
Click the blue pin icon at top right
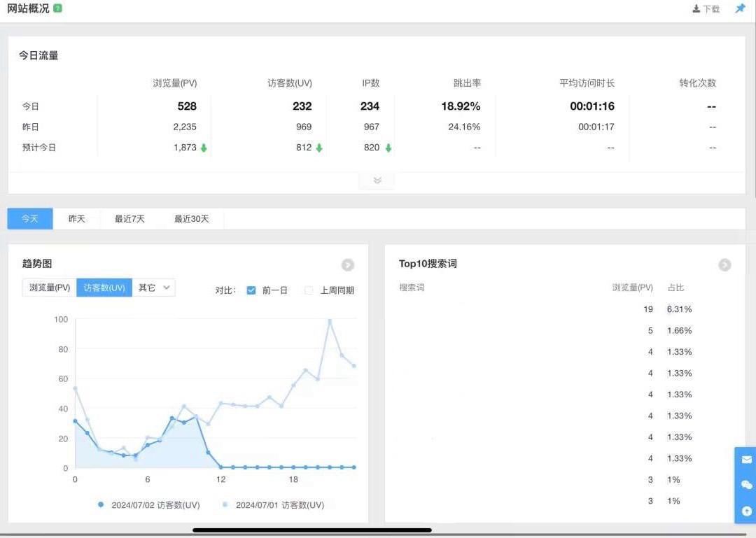coord(740,8)
